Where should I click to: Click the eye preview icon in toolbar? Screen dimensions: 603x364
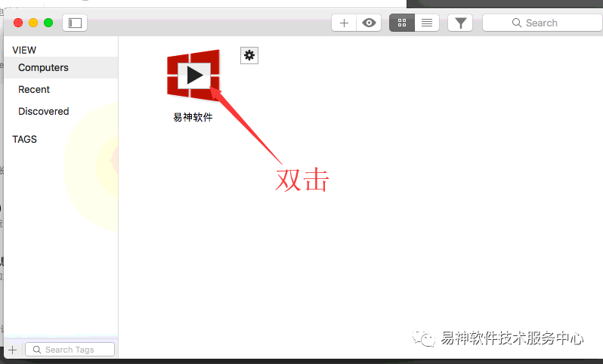pos(369,23)
